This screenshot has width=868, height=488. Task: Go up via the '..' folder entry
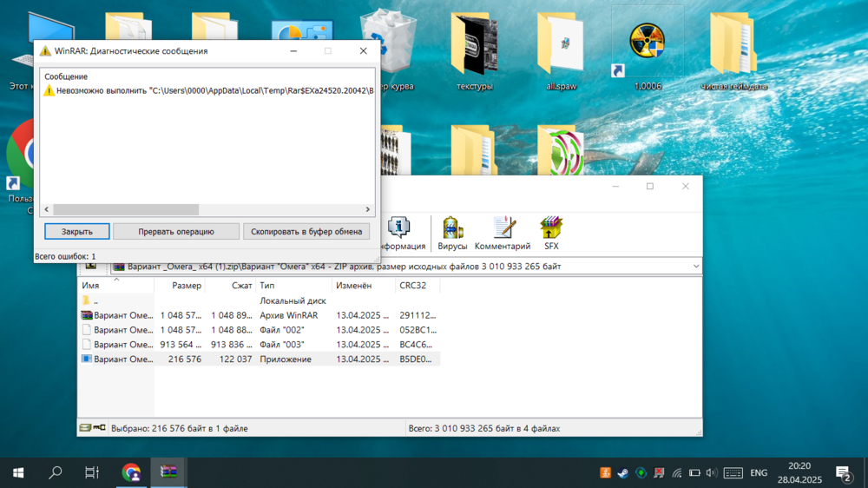pyautogui.click(x=95, y=300)
